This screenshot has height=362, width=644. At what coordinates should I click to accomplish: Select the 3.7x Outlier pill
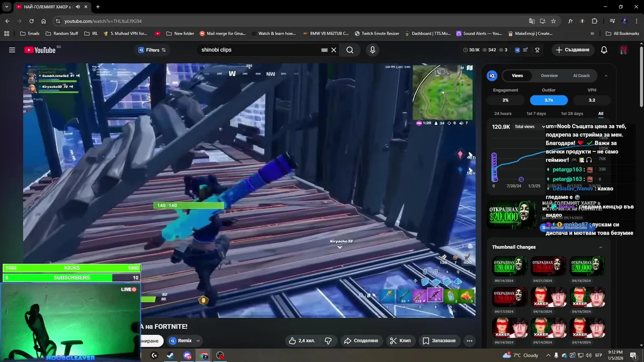(548, 100)
